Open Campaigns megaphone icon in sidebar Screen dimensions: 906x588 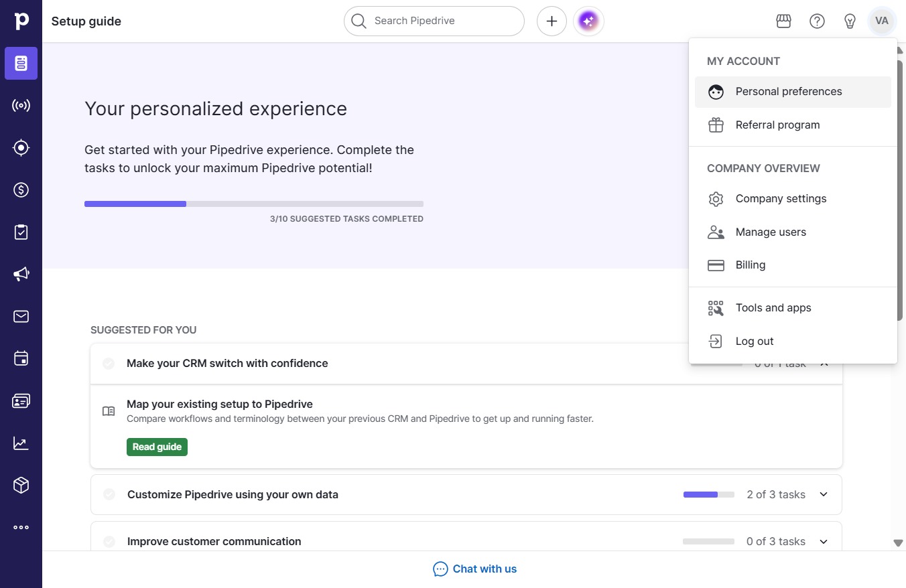21,274
